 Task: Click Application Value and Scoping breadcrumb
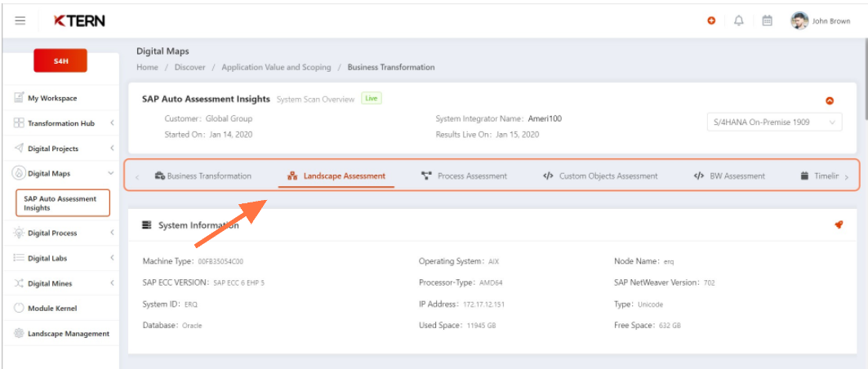tap(276, 67)
